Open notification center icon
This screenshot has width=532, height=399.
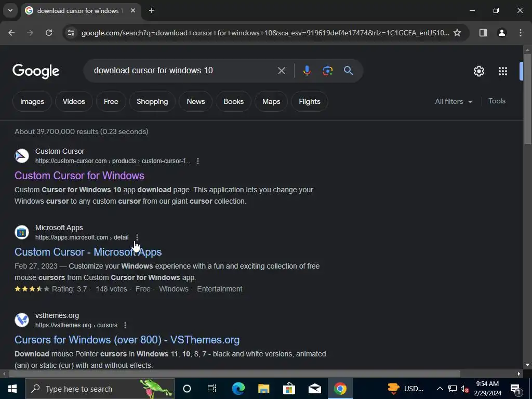click(x=516, y=389)
